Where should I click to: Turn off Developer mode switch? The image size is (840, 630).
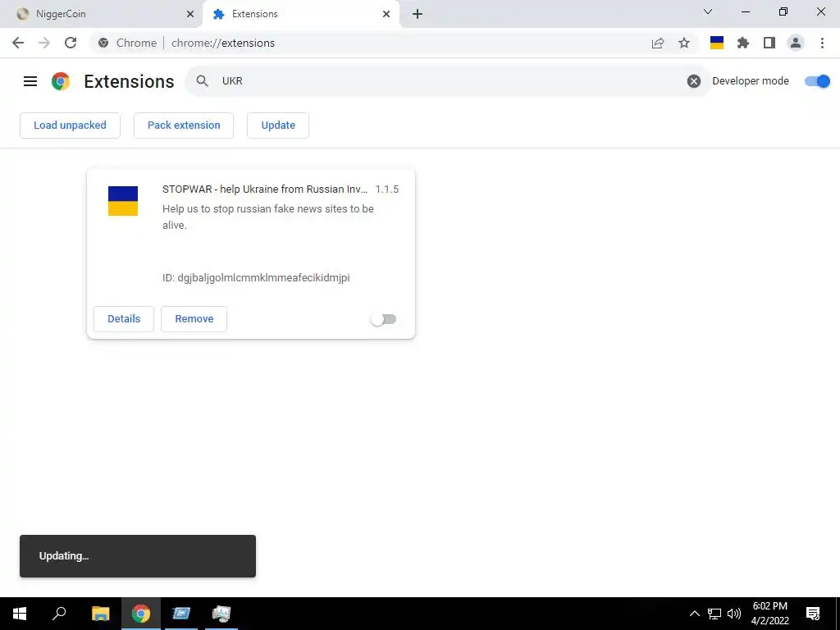817,81
